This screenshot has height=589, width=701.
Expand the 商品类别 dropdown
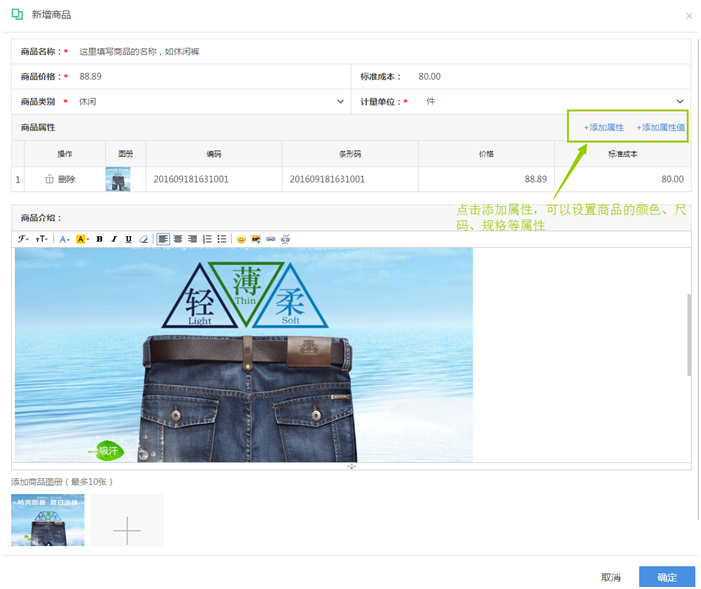(x=340, y=102)
